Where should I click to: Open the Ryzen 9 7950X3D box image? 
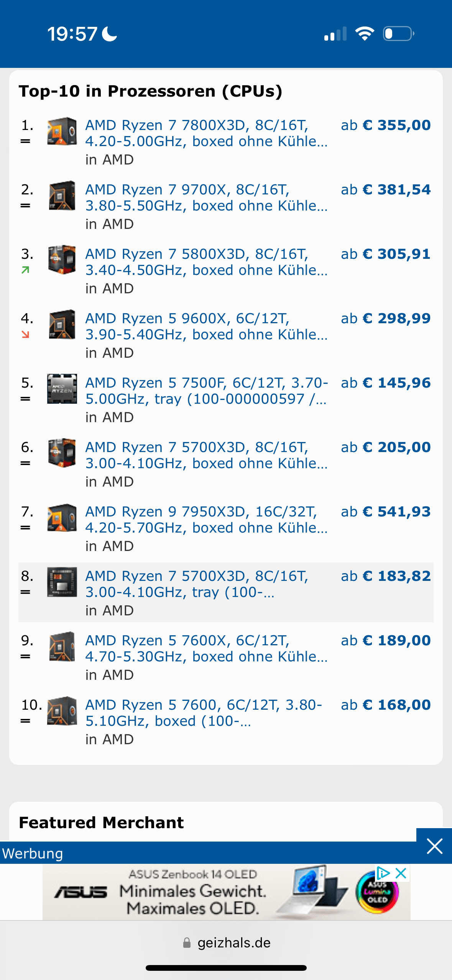click(62, 518)
